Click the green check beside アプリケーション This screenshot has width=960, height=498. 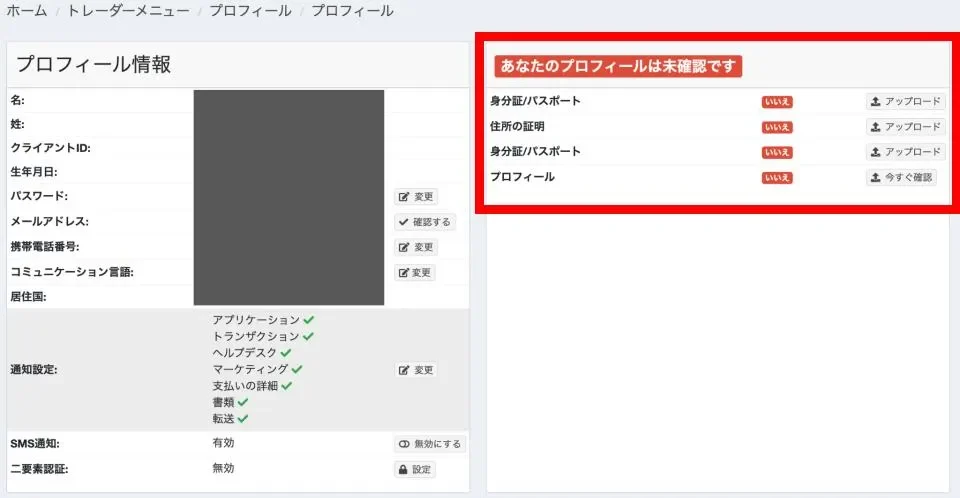[309, 320]
